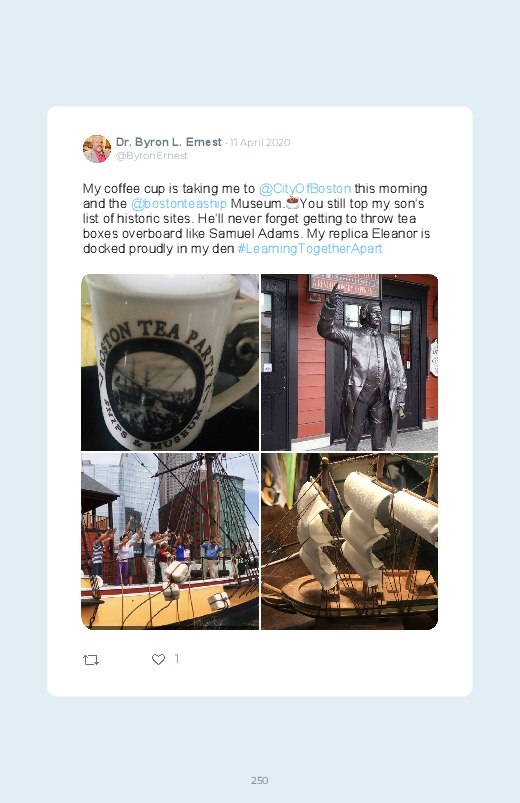Open photo of people throwing tea boxes
Screen dimensions: 520x803
pos(170,541)
